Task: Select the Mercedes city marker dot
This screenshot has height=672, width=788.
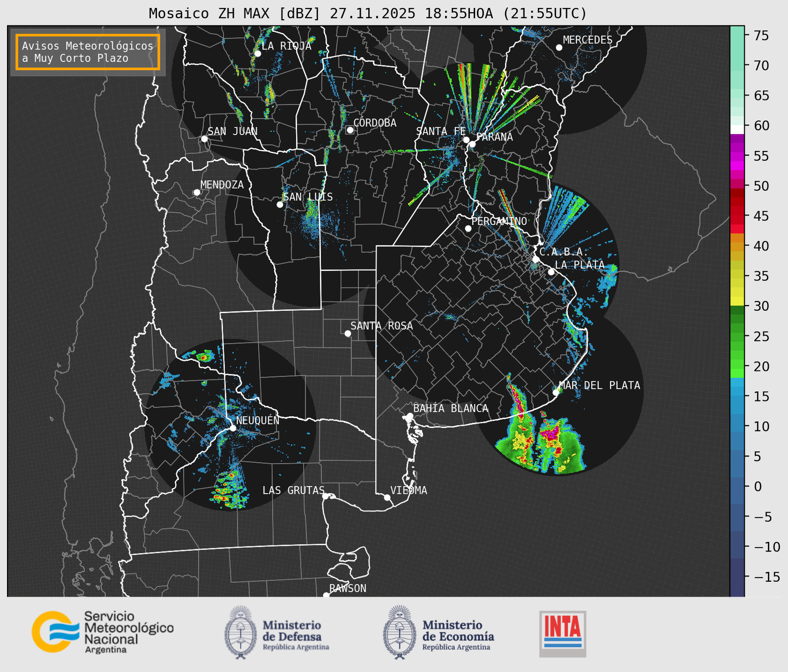Action: (559, 48)
